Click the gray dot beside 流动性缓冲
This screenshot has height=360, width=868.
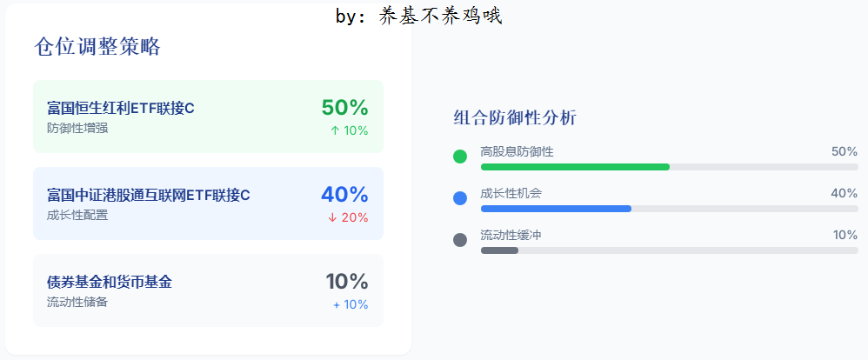coord(460,240)
